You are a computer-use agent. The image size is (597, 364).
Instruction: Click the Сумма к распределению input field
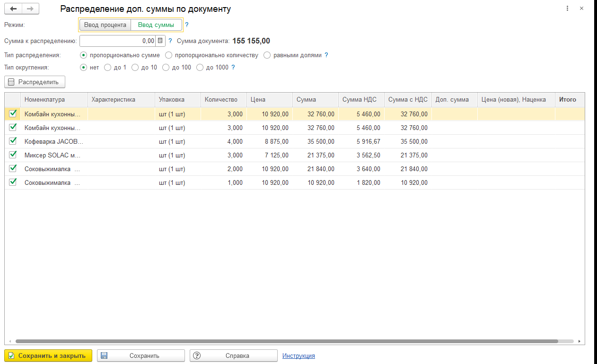pyautogui.click(x=118, y=41)
